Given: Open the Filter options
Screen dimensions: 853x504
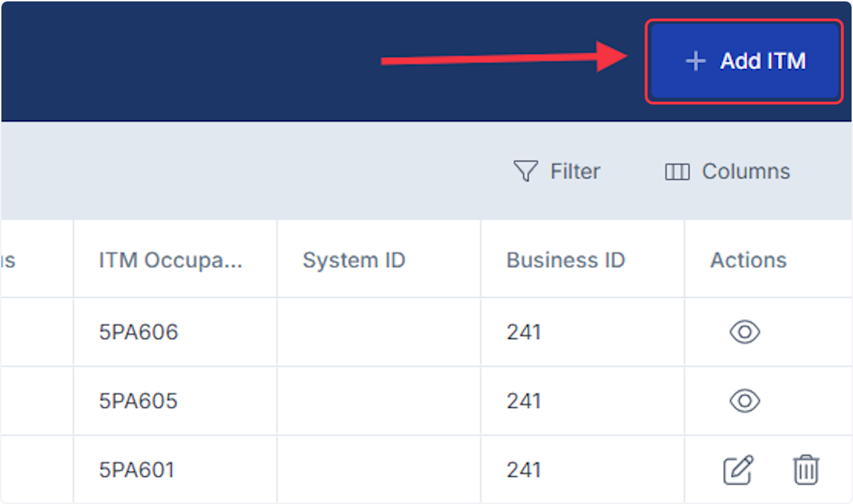Looking at the screenshot, I should 557,171.
